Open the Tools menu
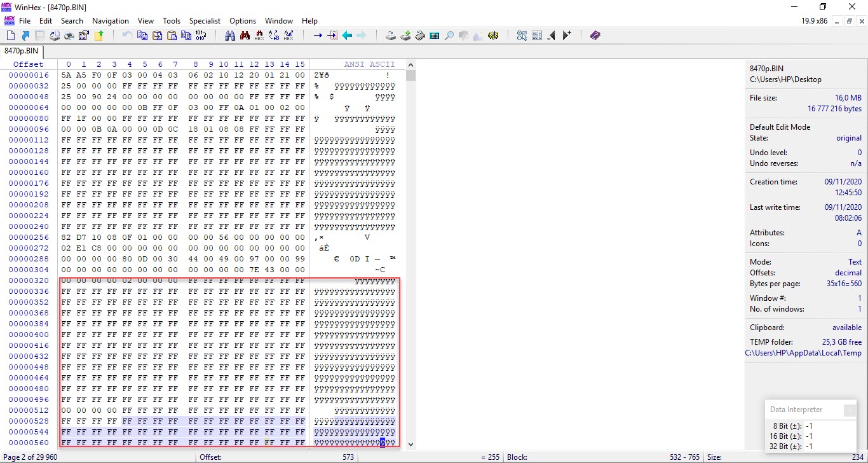The width and height of the screenshot is (868, 463). point(172,21)
